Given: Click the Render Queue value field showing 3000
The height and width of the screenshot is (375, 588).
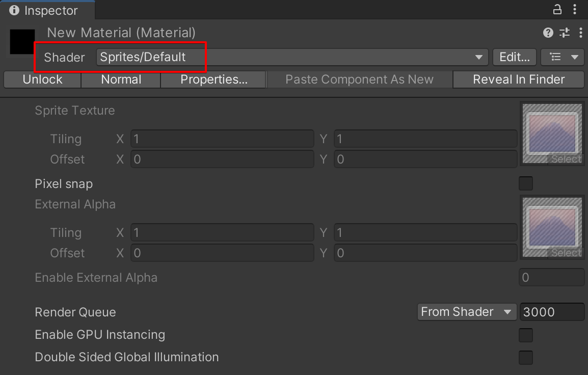Looking at the screenshot, I should pyautogui.click(x=552, y=312).
